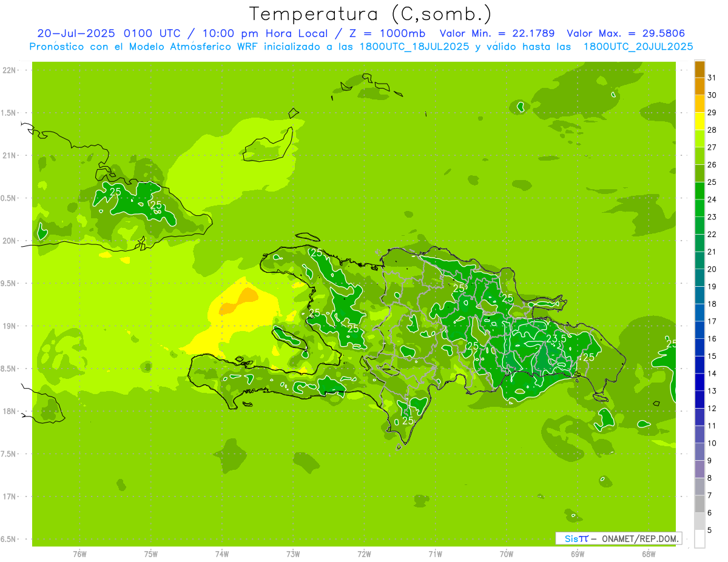Click legend value "28"
Image resolution: width=728 pixels, height=562 pixels.
(x=712, y=130)
